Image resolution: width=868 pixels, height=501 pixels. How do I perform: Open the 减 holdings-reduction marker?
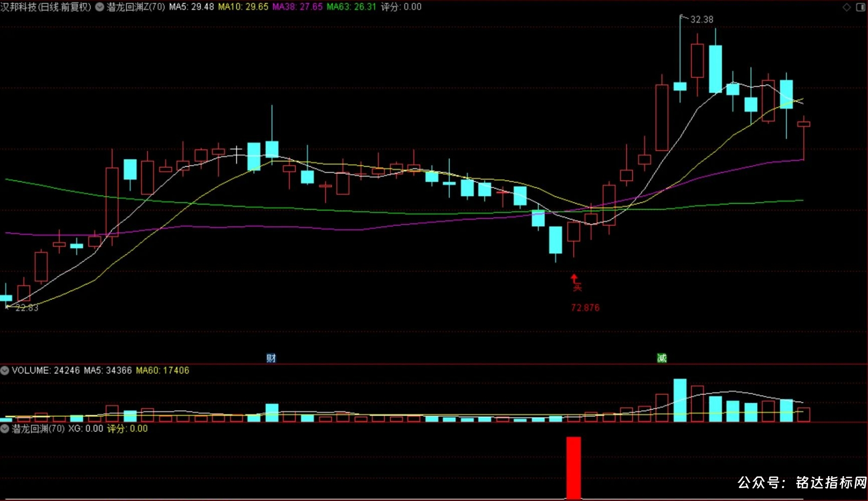662,358
